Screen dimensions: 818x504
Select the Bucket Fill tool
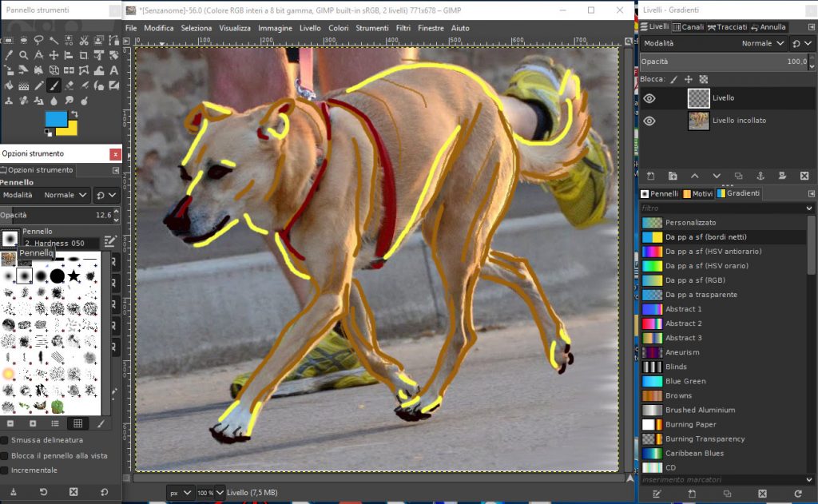[8, 85]
